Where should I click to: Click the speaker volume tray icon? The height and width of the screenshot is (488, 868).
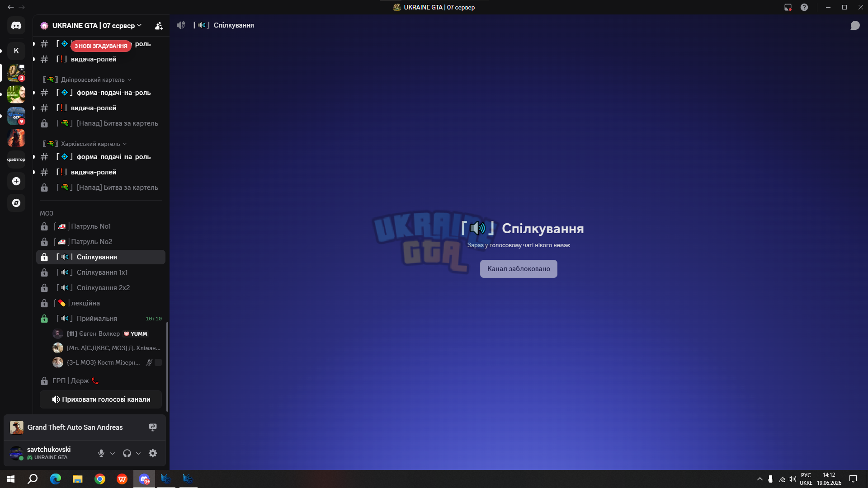(793, 479)
